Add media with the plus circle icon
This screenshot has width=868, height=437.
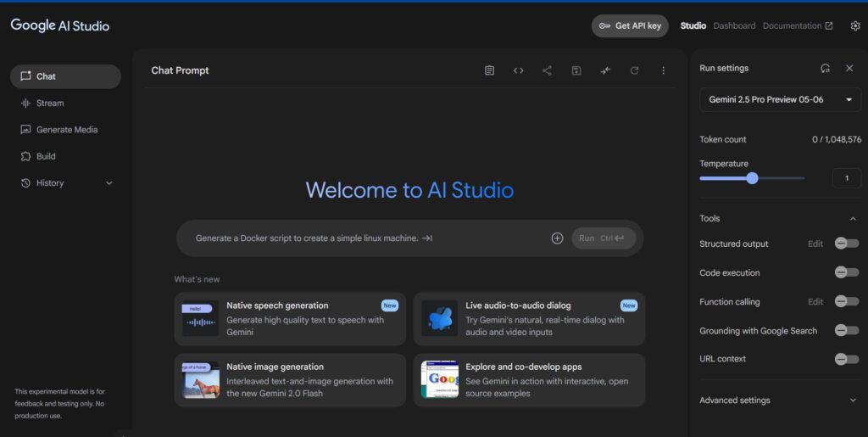[557, 238]
